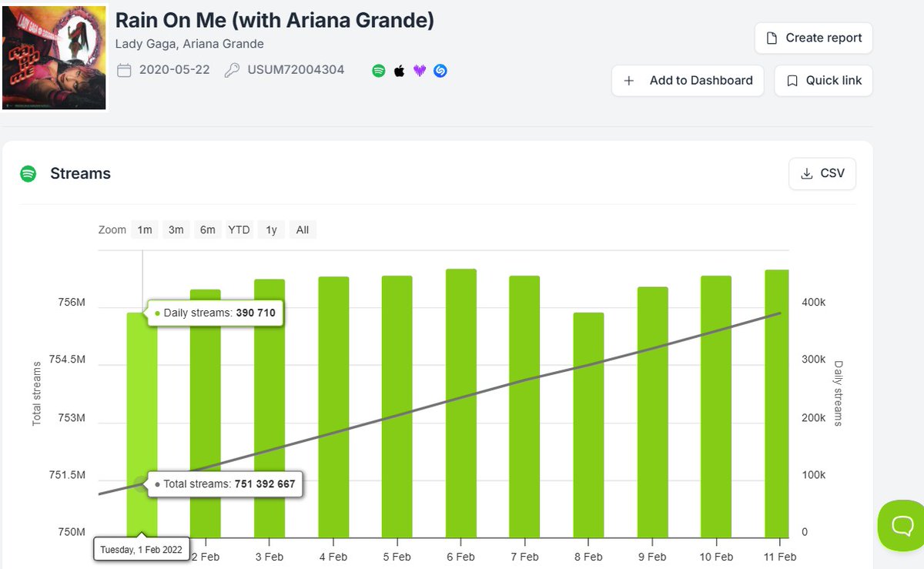Open the Rain On Me album artwork

54,58
